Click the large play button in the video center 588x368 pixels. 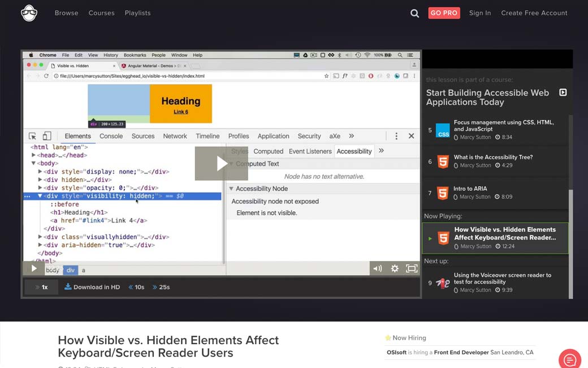coord(222,164)
